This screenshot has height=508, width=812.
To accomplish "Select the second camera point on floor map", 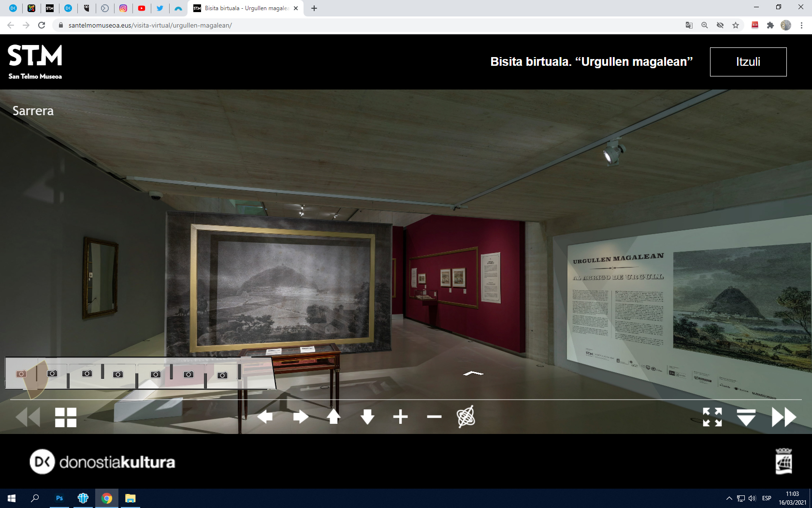I will (x=52, y=374).
